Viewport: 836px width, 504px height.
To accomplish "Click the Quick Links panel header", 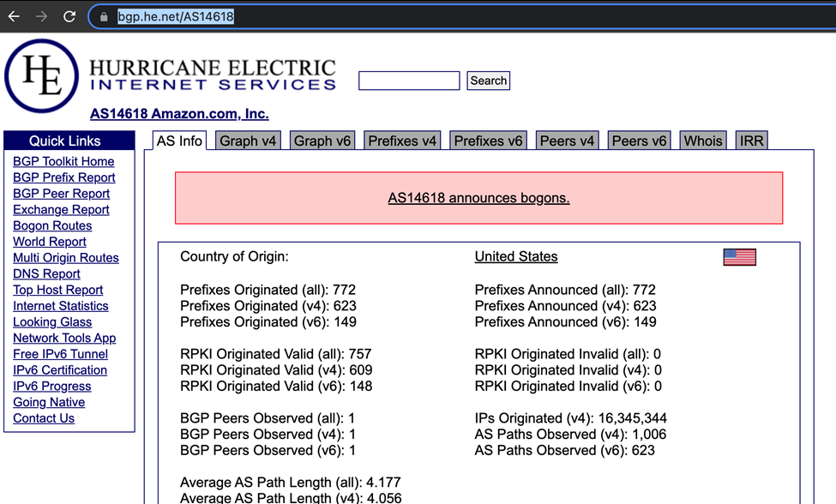I will [69, 141].
